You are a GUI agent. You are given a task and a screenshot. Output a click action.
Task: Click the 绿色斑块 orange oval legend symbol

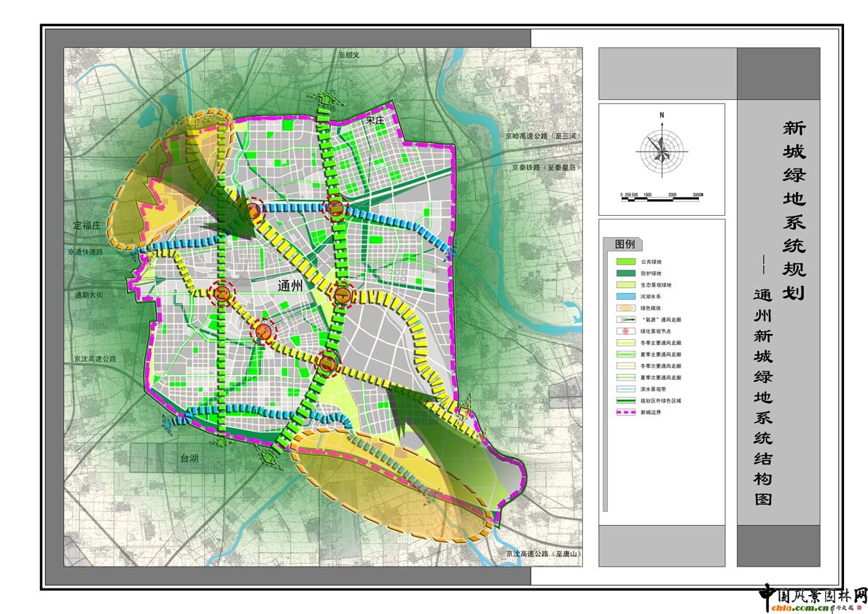pyautogui.click(x=627, y=308)
